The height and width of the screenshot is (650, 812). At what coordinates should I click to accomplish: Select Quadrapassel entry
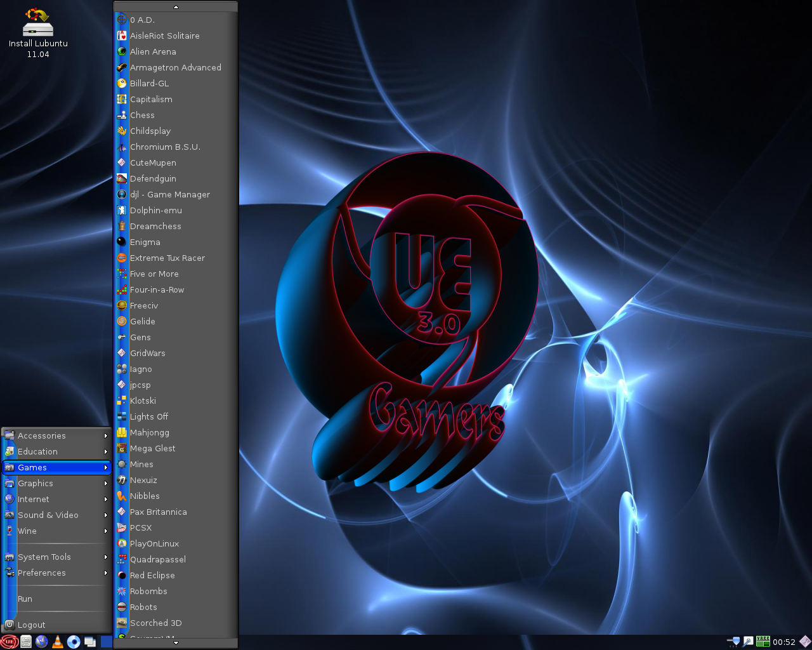176,559
